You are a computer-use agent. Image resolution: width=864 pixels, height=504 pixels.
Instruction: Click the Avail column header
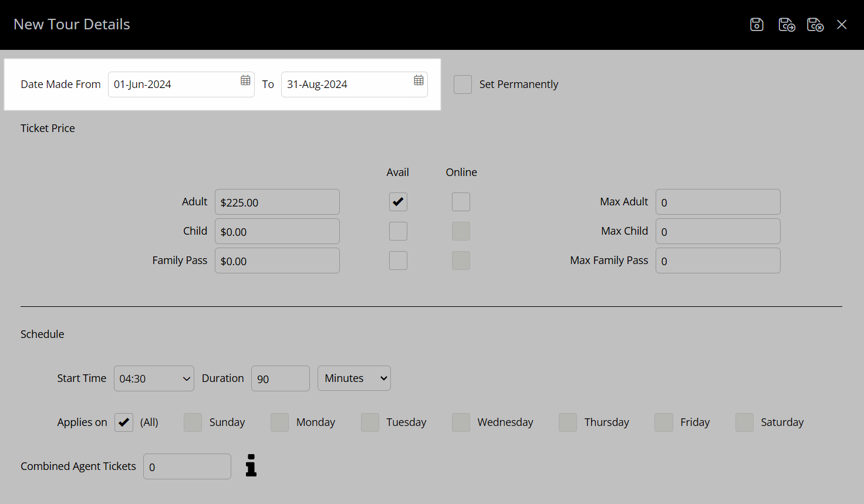[x=397, y=172]
